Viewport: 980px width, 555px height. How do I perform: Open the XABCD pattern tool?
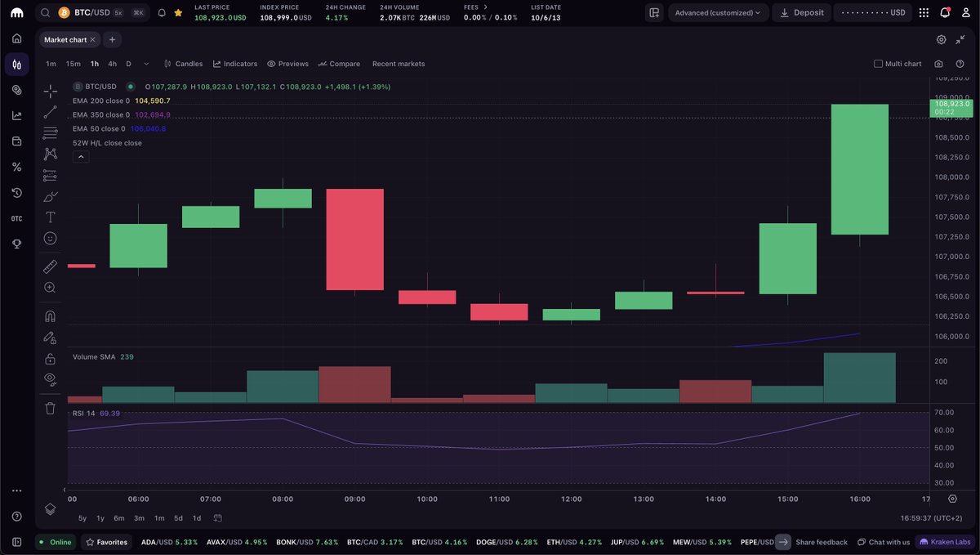tap(50, 153)
